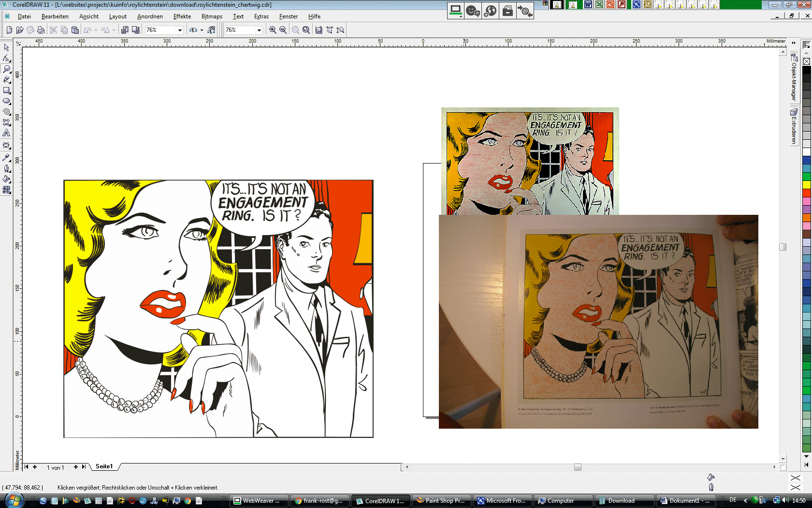Click the vertical scrollbar thumb
This screenshot has height=508, width=812.
click(x=783, y=247)
